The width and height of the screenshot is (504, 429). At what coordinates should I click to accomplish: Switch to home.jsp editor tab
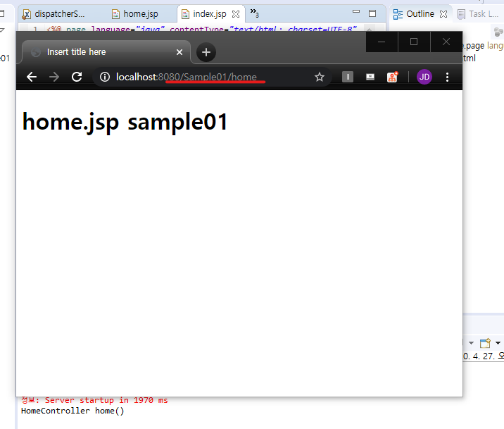[135, 14]
